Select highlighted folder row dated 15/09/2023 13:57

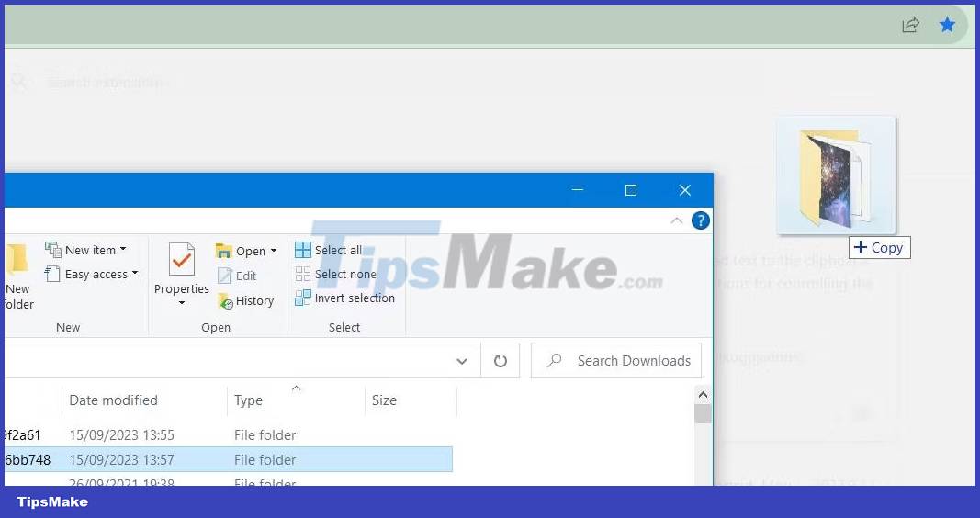228,460
